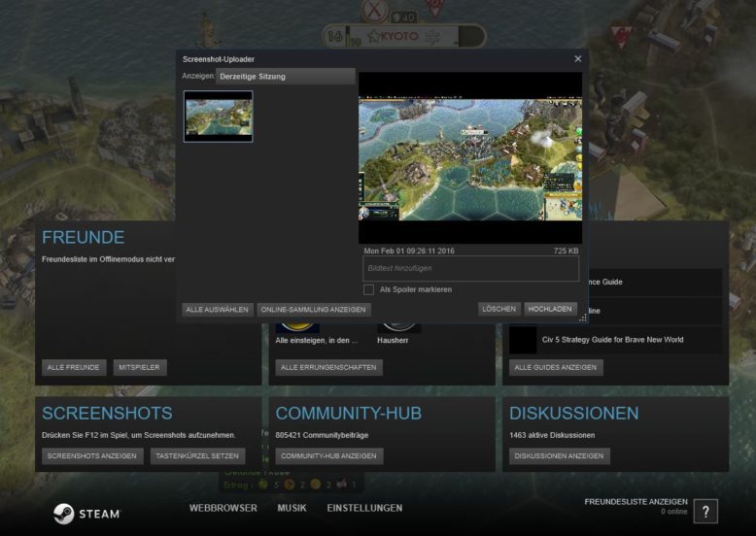Close the Screenshot-Uploader dialog
The image size is (756, 536).
click(577, 59)
